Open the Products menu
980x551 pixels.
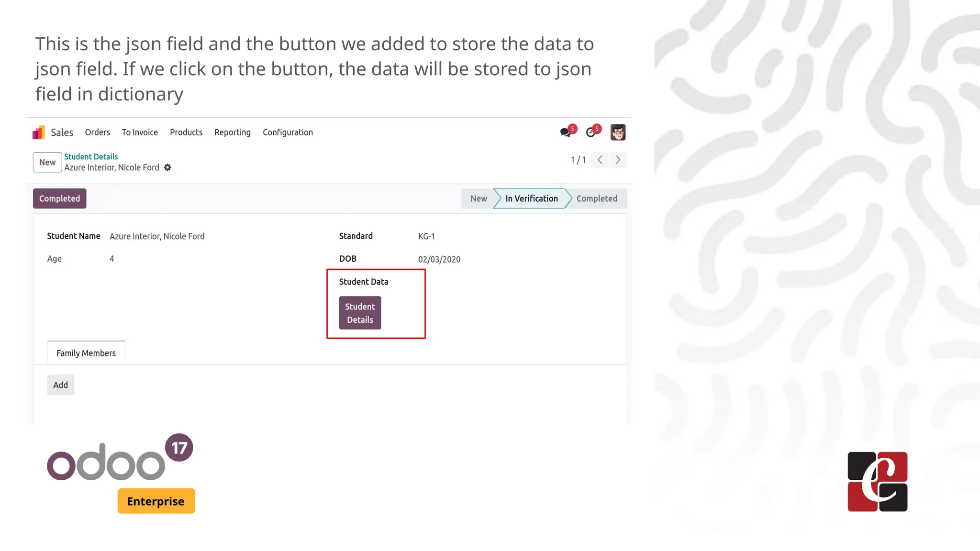[186, 132]
